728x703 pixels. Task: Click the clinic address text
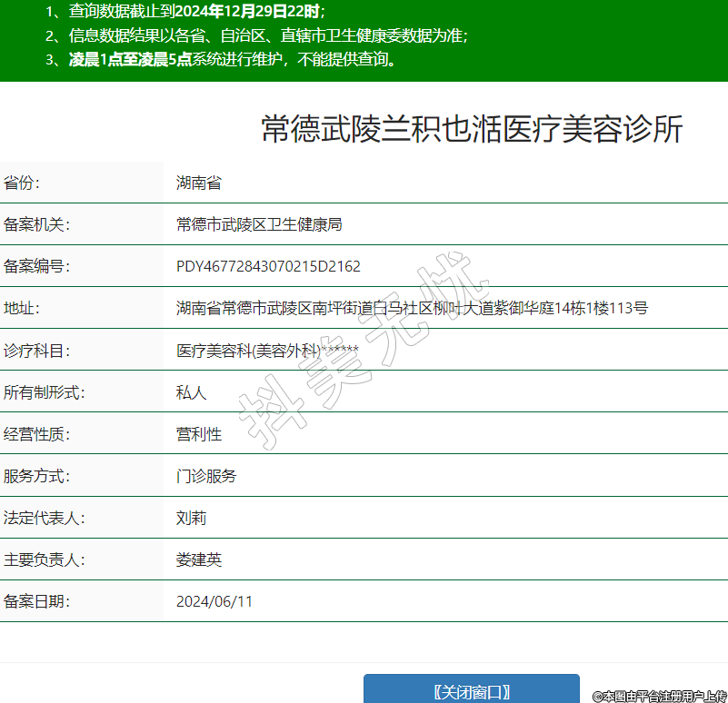[x=411, y=309]
